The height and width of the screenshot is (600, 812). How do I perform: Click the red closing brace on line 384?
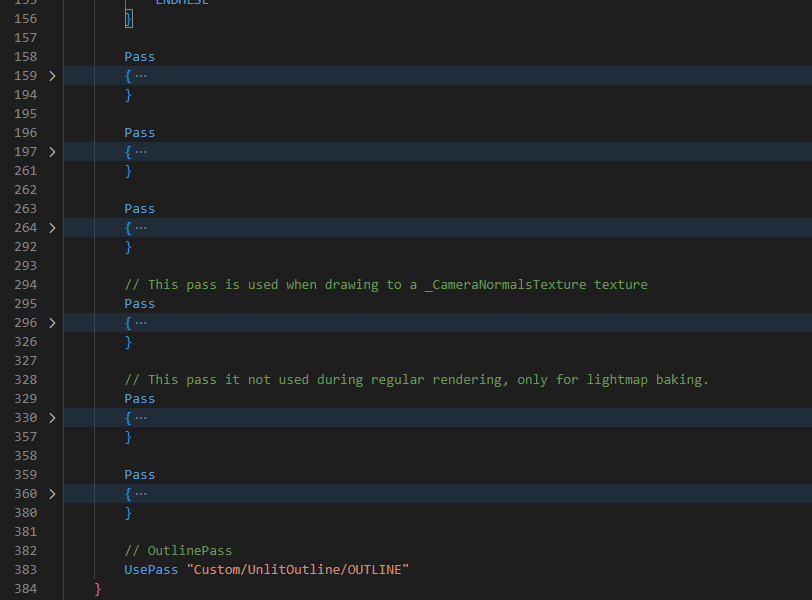pyautogui.click(x=98, y=589)
